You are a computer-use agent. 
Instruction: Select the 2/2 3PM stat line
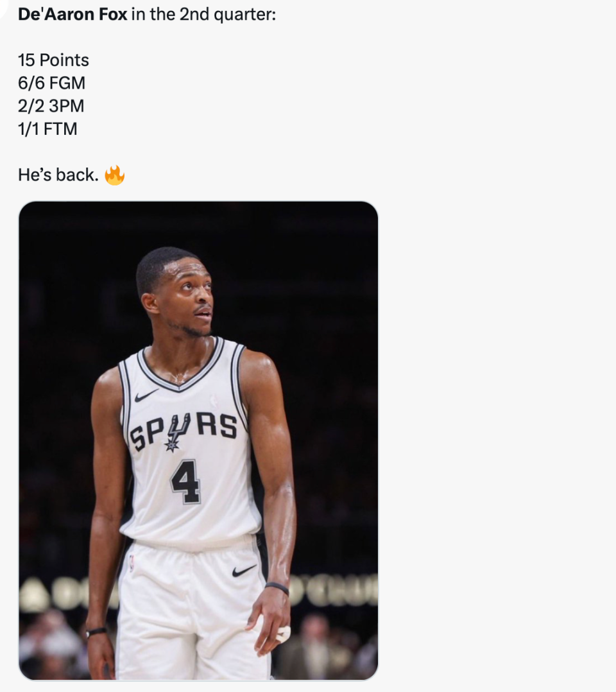(x=51, y=106)
